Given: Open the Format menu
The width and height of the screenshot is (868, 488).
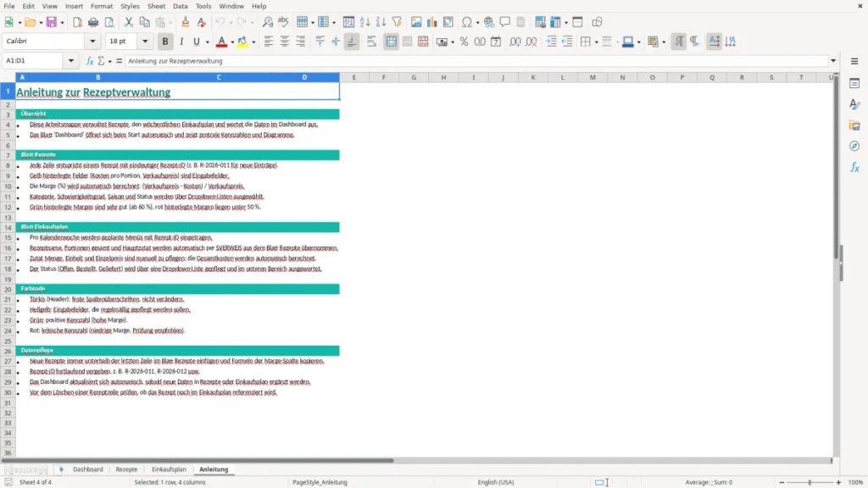Looking at the screenshot, I should (x=102, y=6).
